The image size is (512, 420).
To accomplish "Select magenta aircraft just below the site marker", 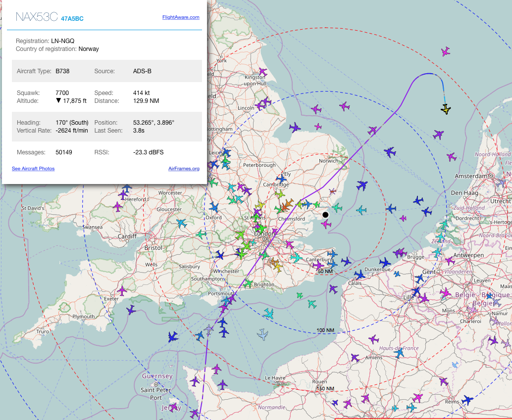I will coord(326,224).
